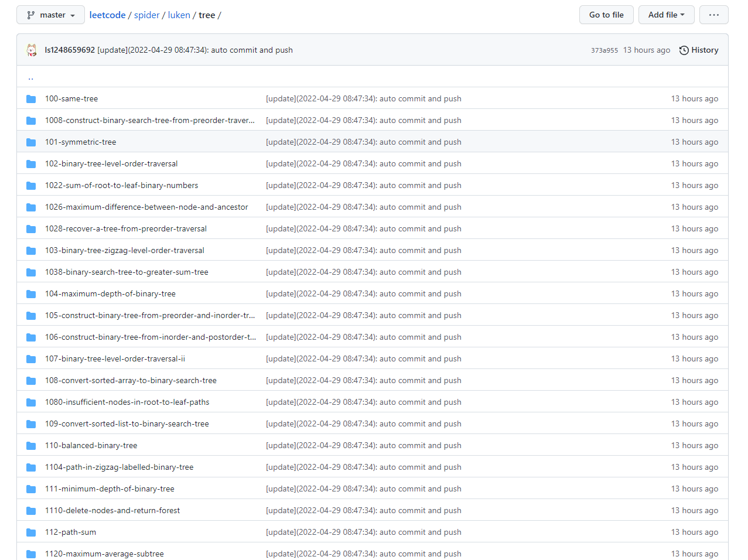Click folder icon for 1022-sum-of-root-to-leaf-binary-numbers

coord(31,186)
